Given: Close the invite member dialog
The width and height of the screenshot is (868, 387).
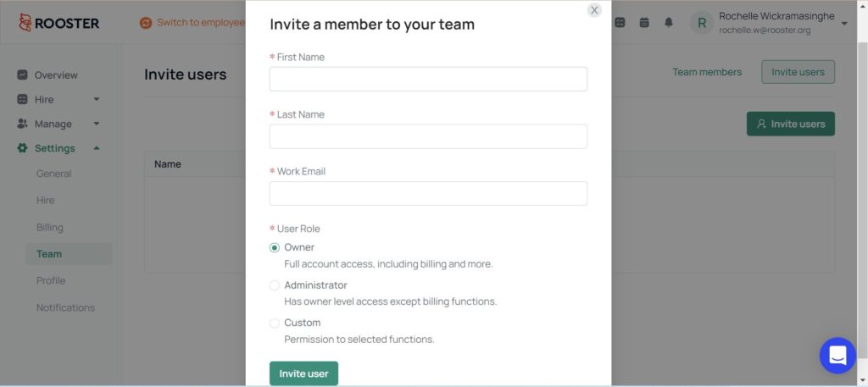Looking at the screenshot, I should point(594,10).
